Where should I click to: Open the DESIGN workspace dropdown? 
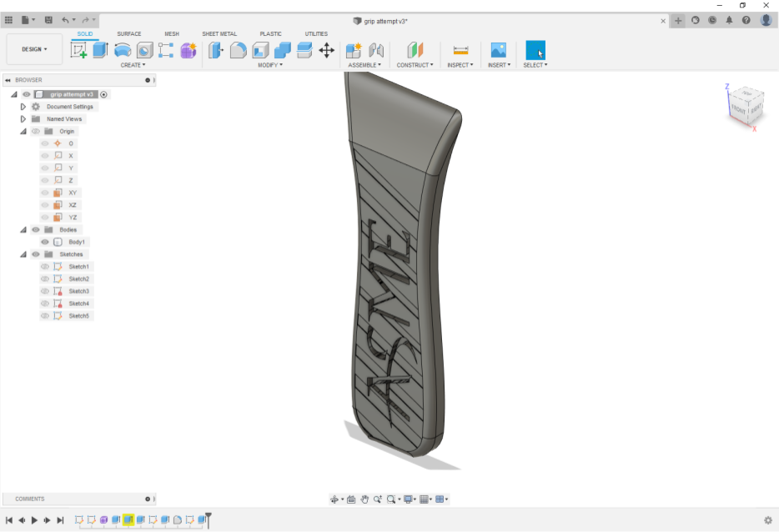33,49
